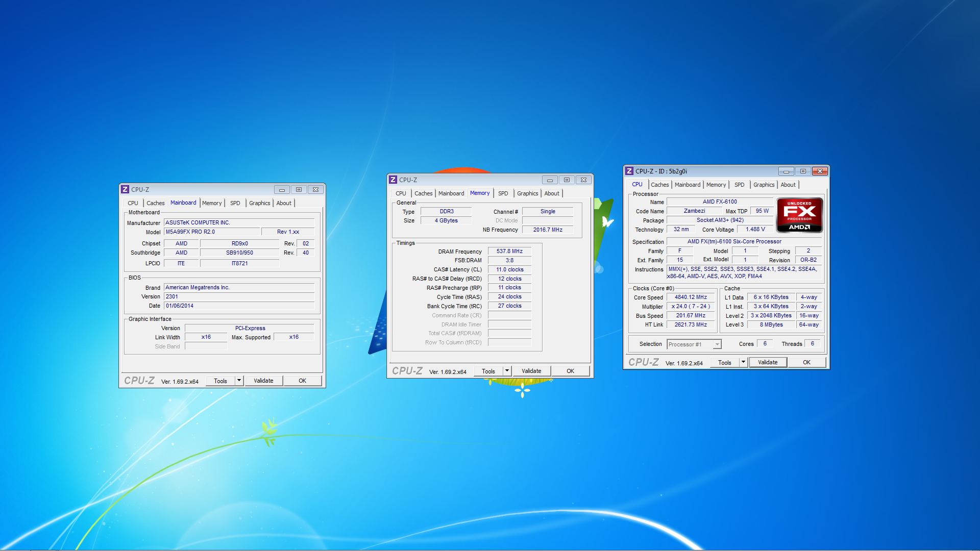This screenshot has width=980, height=551.
Task: Click the ASUSTeK COMPUTER INC. manufacturer field
Action: point(239,222)
